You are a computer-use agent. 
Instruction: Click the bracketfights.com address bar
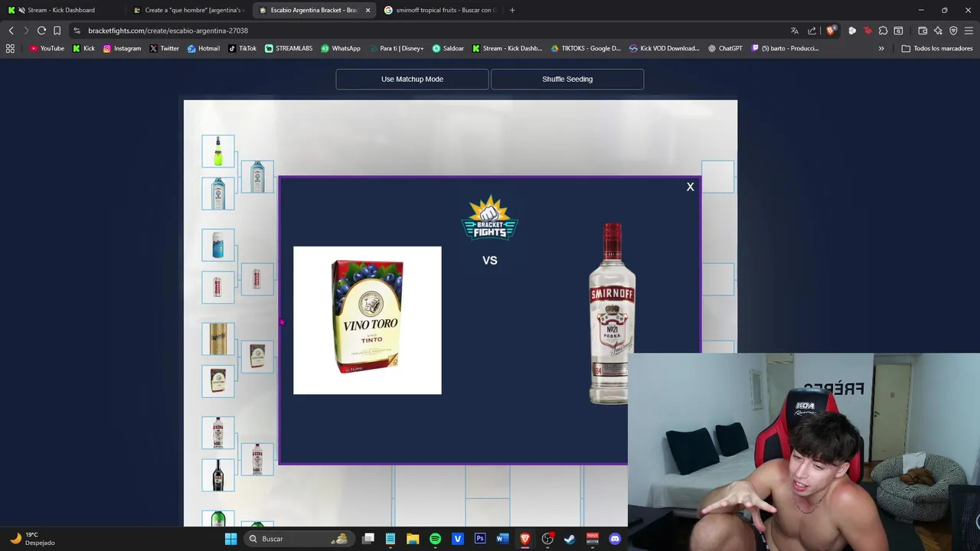tap(429, 31)
